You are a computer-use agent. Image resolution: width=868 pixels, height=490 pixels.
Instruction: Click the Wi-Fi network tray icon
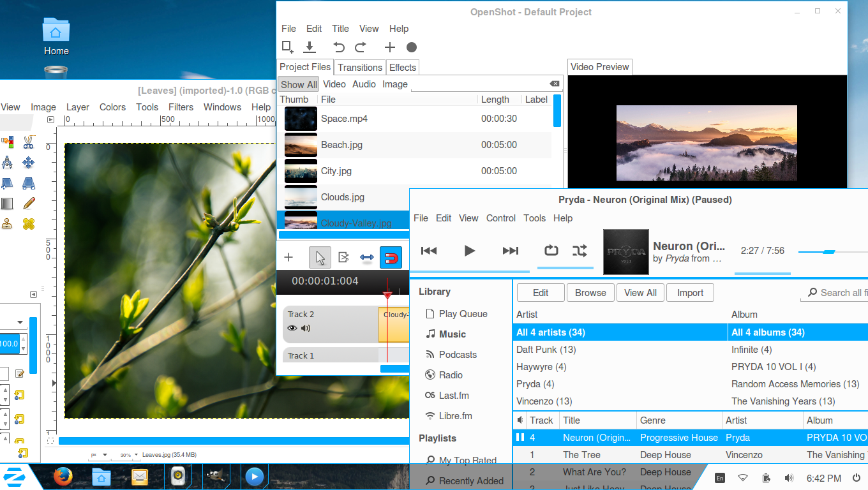743,478
